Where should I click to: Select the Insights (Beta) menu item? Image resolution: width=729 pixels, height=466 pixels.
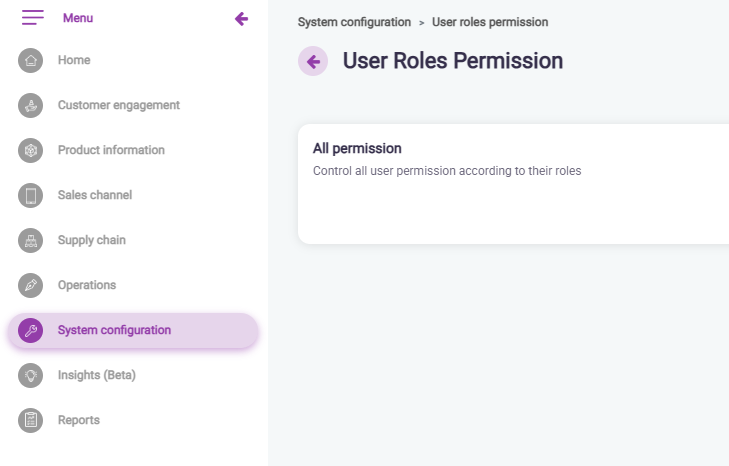coord(96,375)
